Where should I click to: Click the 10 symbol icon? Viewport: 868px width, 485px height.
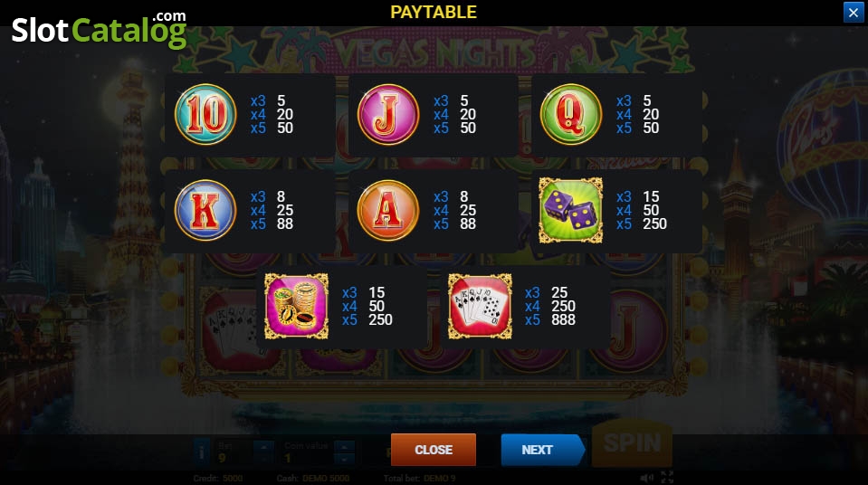[206, 115]
